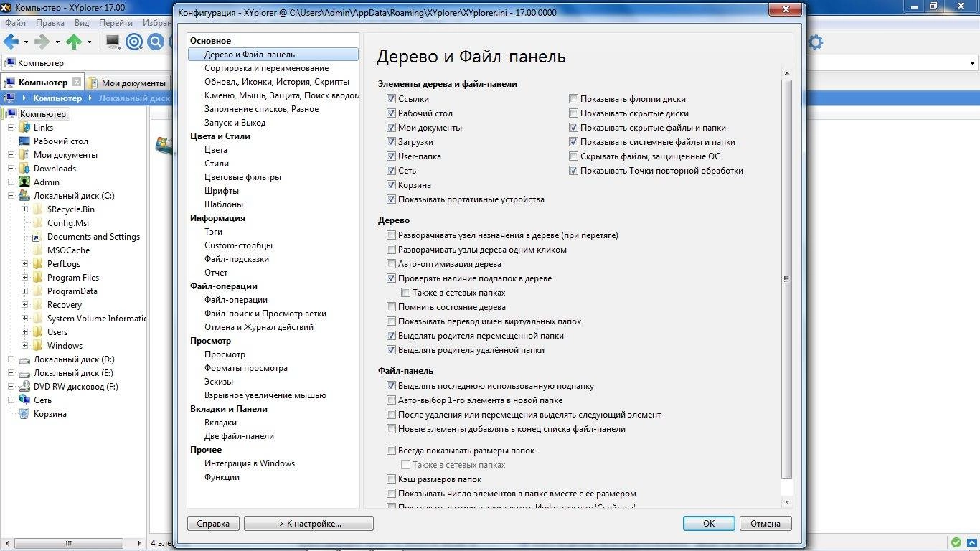Open the Правка menu

tap(50, 23)
